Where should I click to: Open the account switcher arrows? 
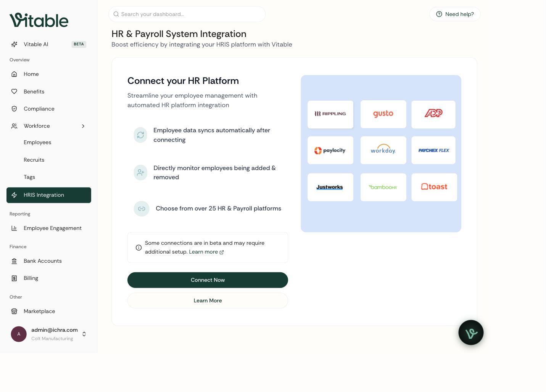(x=84, y=334)
